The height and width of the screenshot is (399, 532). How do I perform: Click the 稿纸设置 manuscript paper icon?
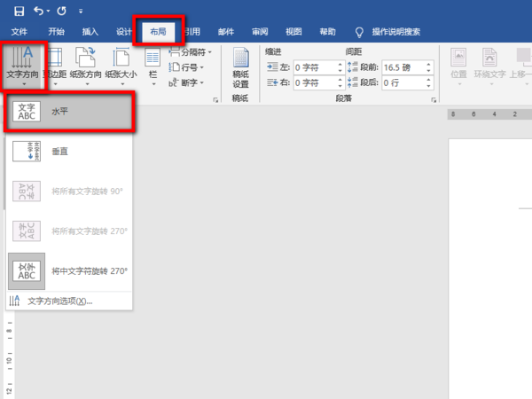tap(240, 68)
